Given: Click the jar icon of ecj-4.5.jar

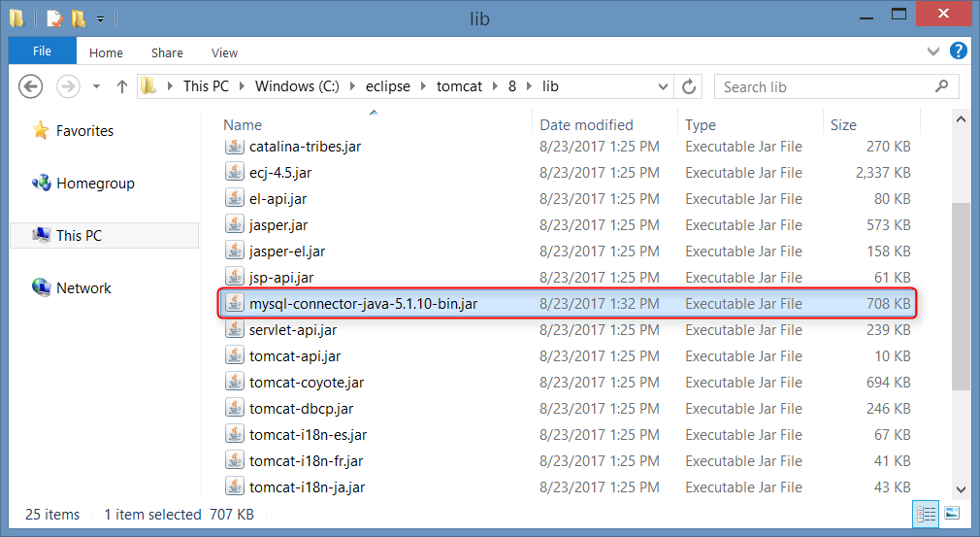Looking at the screenshot, I should (x=235, y=172).
